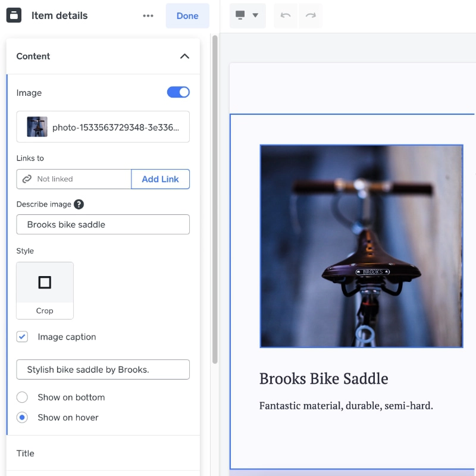
Task: Click the sidebar vertical scrollbar
Action: pyautogui.click(x=215, y=199)
